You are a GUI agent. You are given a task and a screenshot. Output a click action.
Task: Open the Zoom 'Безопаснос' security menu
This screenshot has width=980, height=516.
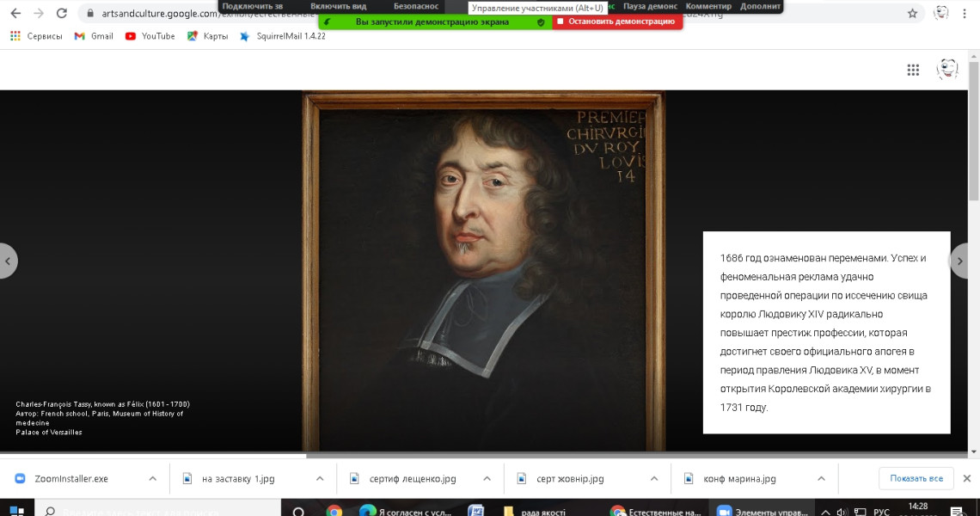415,6
